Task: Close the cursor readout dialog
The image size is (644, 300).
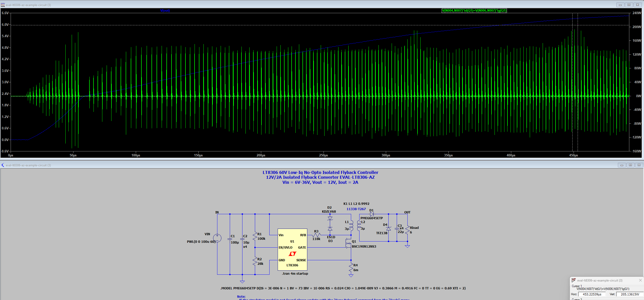Action: pyautogui.click(x=640, y=280)
